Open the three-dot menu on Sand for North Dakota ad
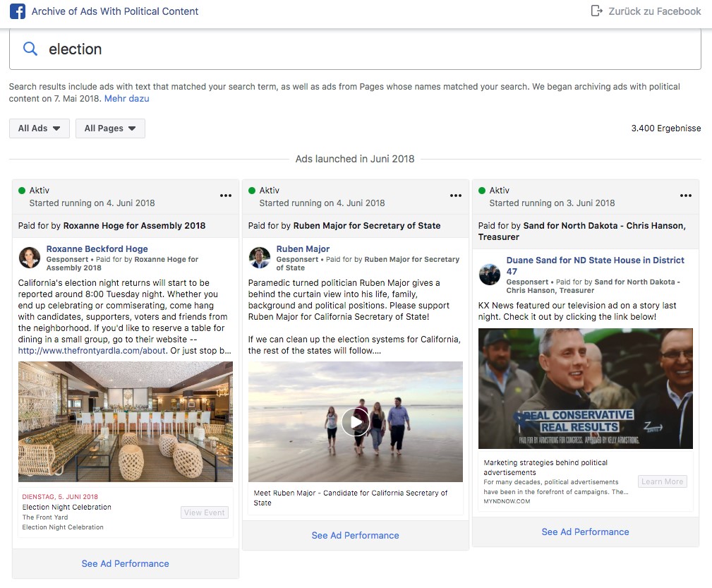This screenshot has width=712, height=588. [686, 196]
